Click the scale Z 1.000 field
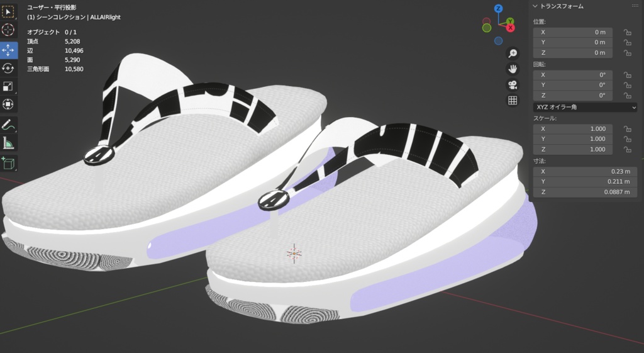This screenshot has width=644, height=353. 572,150
